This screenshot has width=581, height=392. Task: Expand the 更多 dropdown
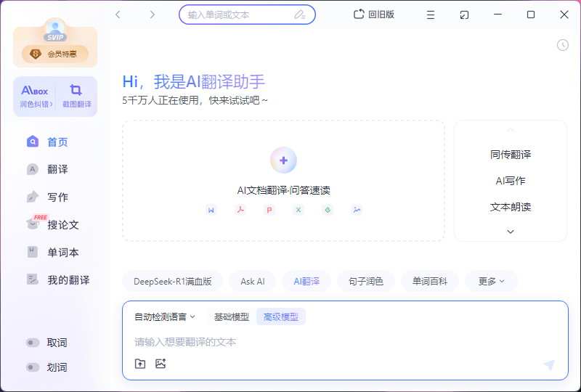(x=492, y=281)
